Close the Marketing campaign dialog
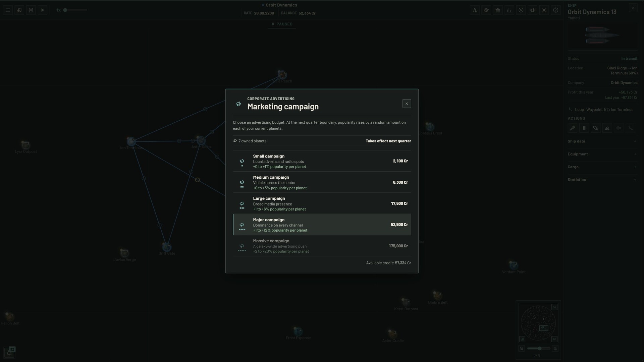644x362 pixels. [407, 104]
